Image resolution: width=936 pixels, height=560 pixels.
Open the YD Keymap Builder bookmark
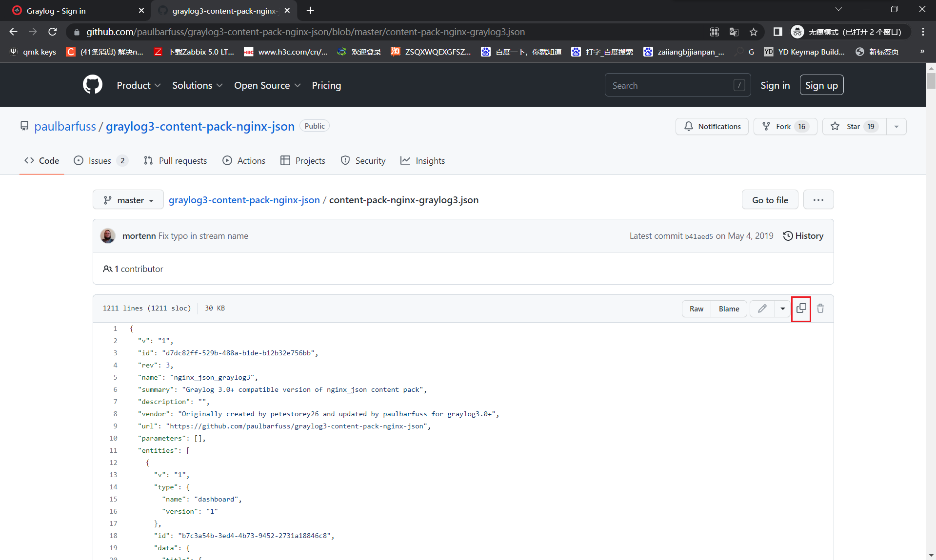coord(804,52)
